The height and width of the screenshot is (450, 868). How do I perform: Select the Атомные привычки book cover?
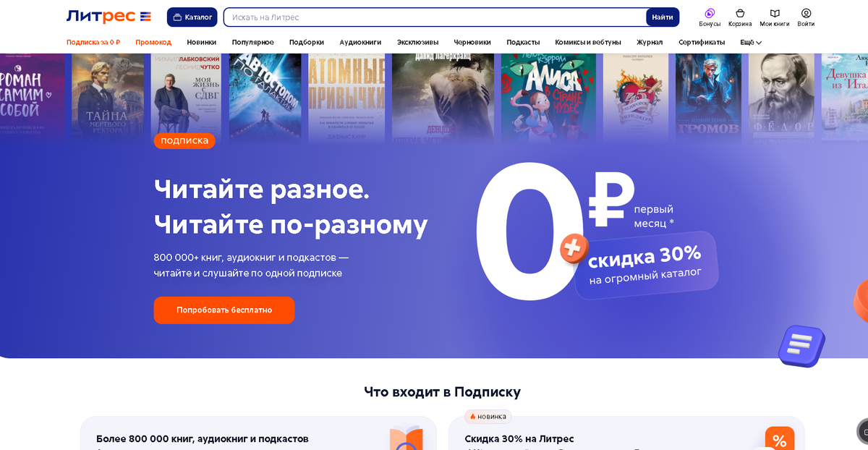pyautogui.click(x=346, y=95)
